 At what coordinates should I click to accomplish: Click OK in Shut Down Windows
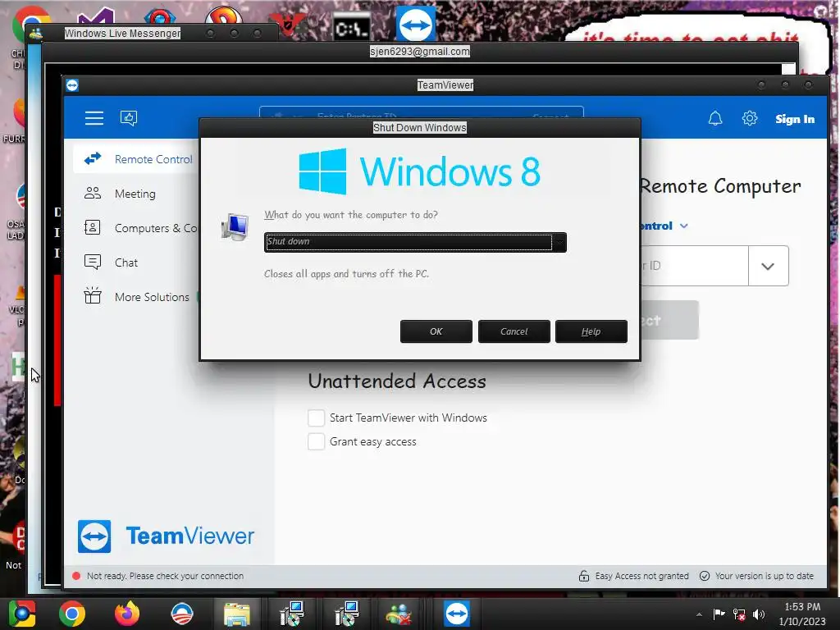(436, 331)
